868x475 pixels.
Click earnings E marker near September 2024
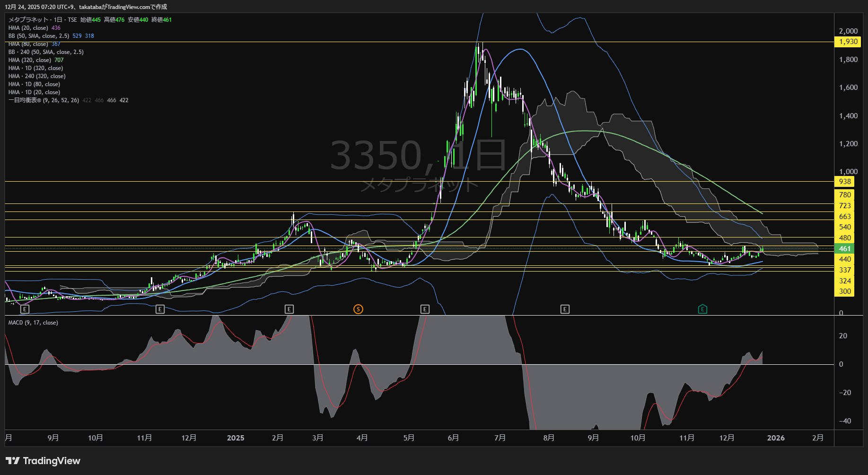[x=25, y=309]
